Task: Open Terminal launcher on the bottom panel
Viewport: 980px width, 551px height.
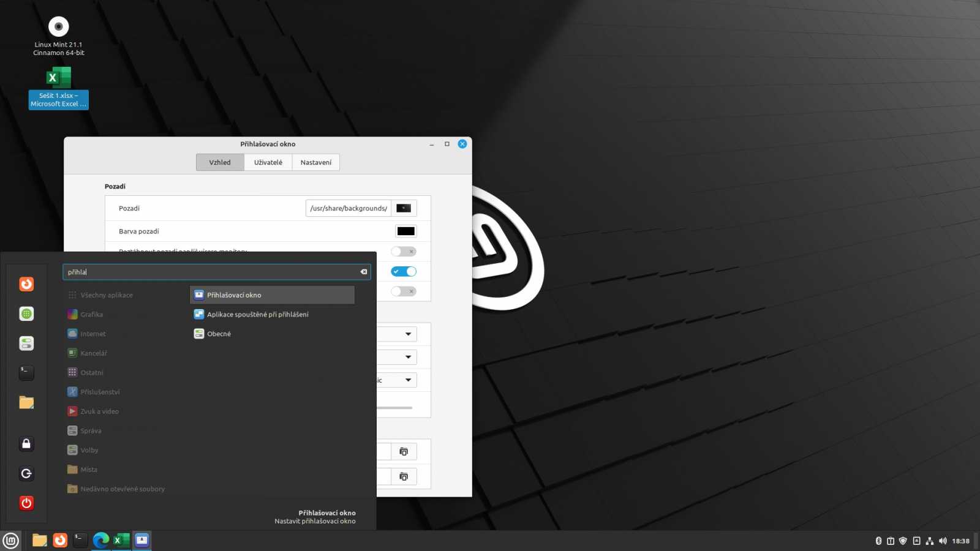Action: click(x=80, y=540)
